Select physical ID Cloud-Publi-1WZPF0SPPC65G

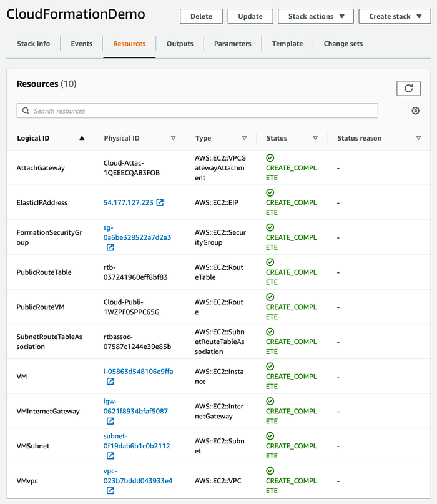click(x=132, y=307)
